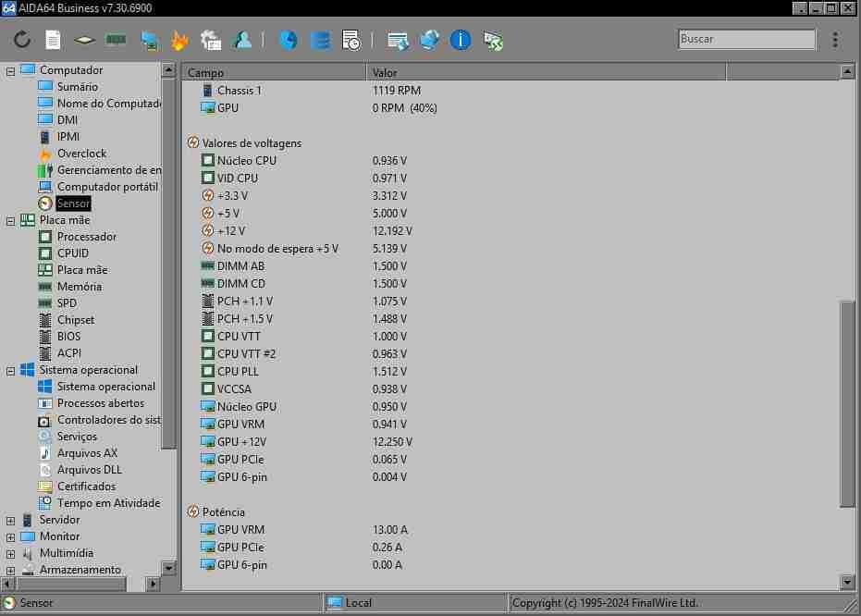Viewport: 861px width, 616px height.
Task: Open the ACPI page
Action: tap(69, 353)
